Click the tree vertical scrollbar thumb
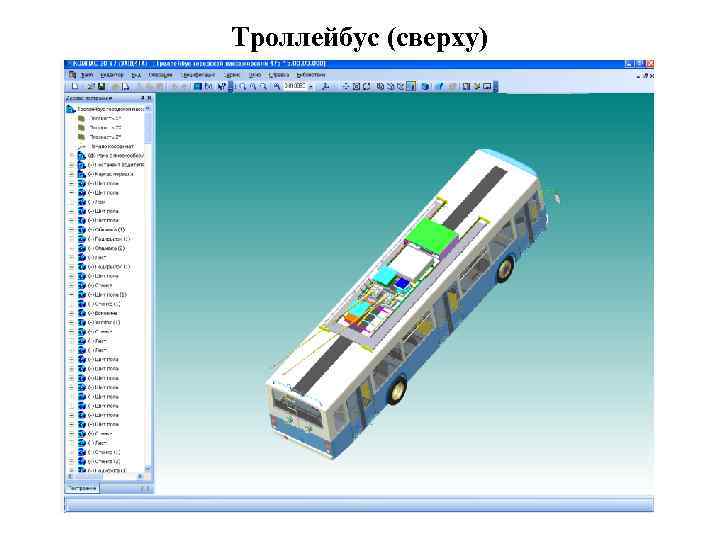Image resolution: width=720 pixels, height=540 pixels. 148,127
